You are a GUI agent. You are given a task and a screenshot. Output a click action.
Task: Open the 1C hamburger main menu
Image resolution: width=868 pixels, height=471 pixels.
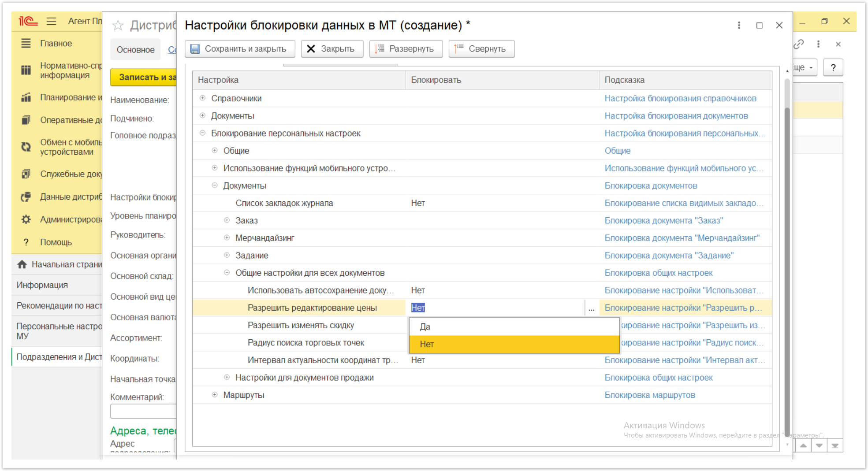(x=51, y=21)
